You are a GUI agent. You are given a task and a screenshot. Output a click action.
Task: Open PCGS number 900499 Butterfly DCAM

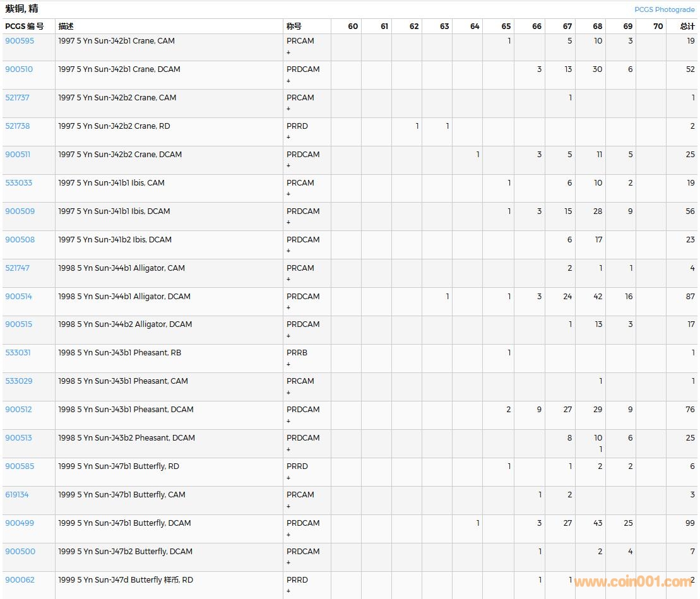[20, 523]
